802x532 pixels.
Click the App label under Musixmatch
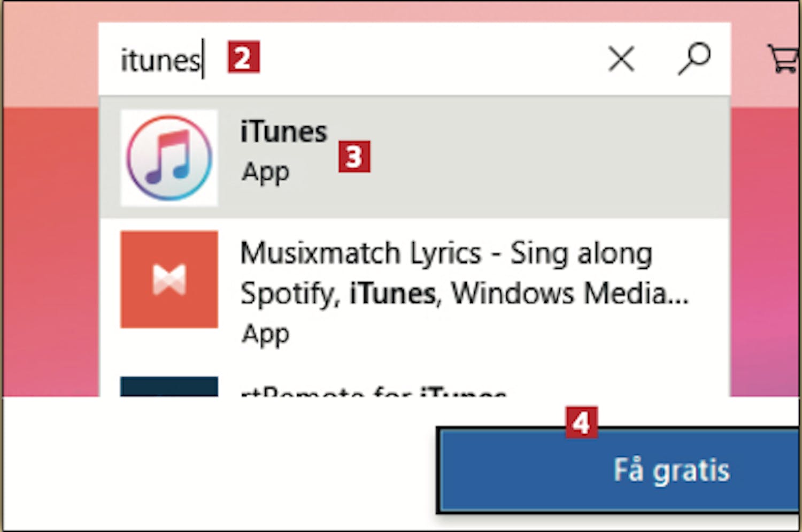265,335
